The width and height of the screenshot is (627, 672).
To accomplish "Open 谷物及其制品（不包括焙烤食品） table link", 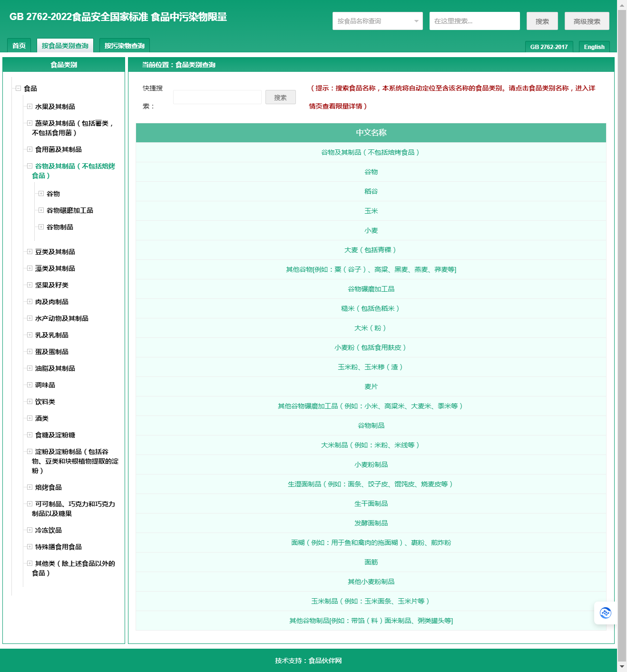I will (x=371, y=152).
